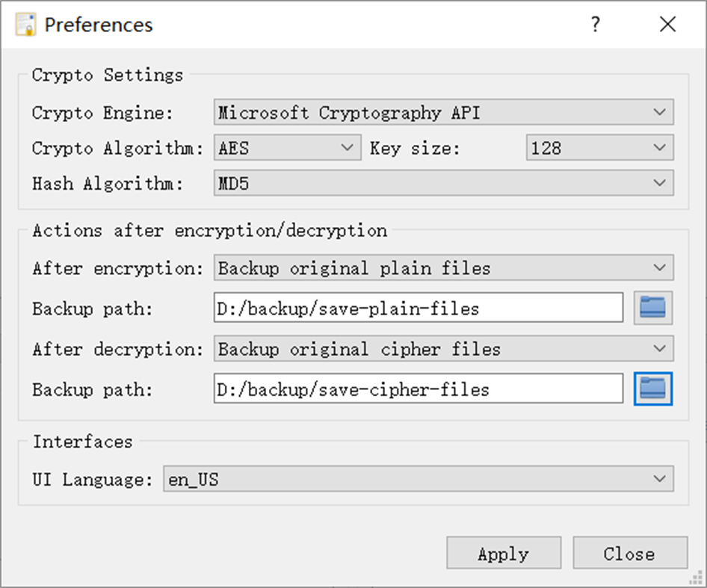The image size is (707, 588).
Task: Open the After encryption action dropdown
Action: 443,267
